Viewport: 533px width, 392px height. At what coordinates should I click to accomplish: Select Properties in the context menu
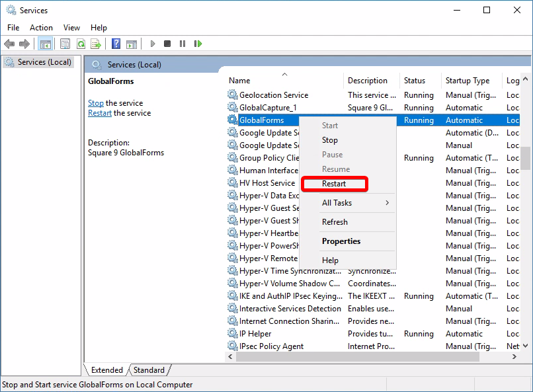[341, 241]
